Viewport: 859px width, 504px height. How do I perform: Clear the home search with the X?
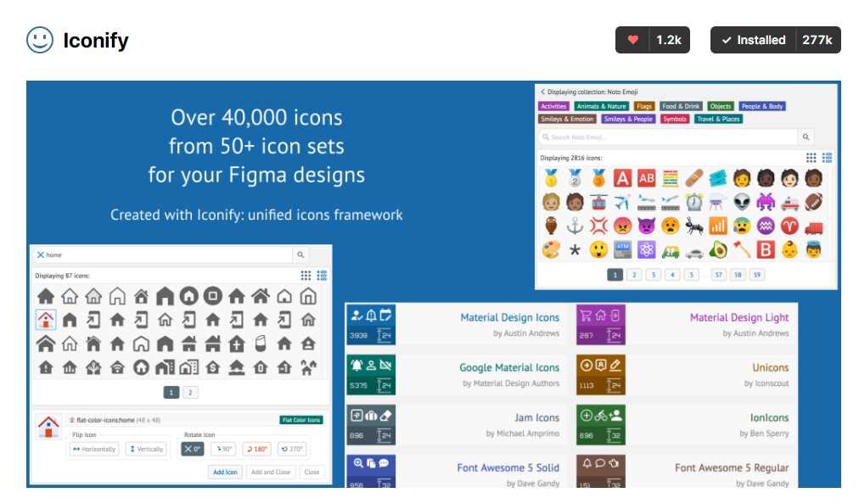coord(41,255)
